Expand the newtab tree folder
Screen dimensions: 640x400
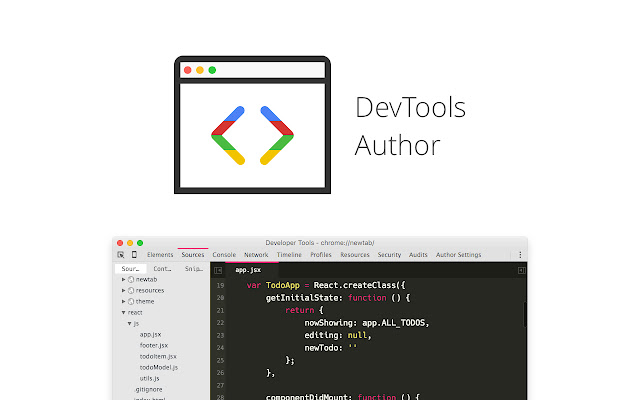(x=124, y=279)
